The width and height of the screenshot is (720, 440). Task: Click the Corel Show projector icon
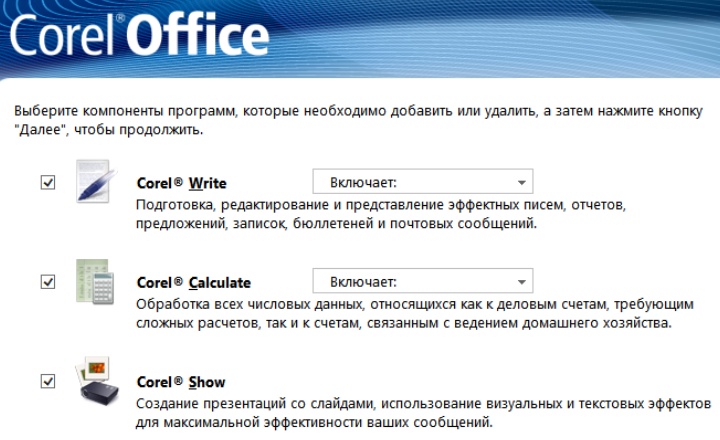tap(98, 381)
